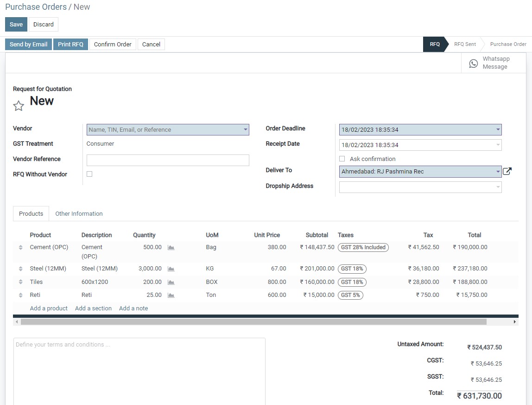Open forecast icon beside Reti quantity
Image resolution: width=532 pixels, height=405 pixels.
tap(171, 295)
